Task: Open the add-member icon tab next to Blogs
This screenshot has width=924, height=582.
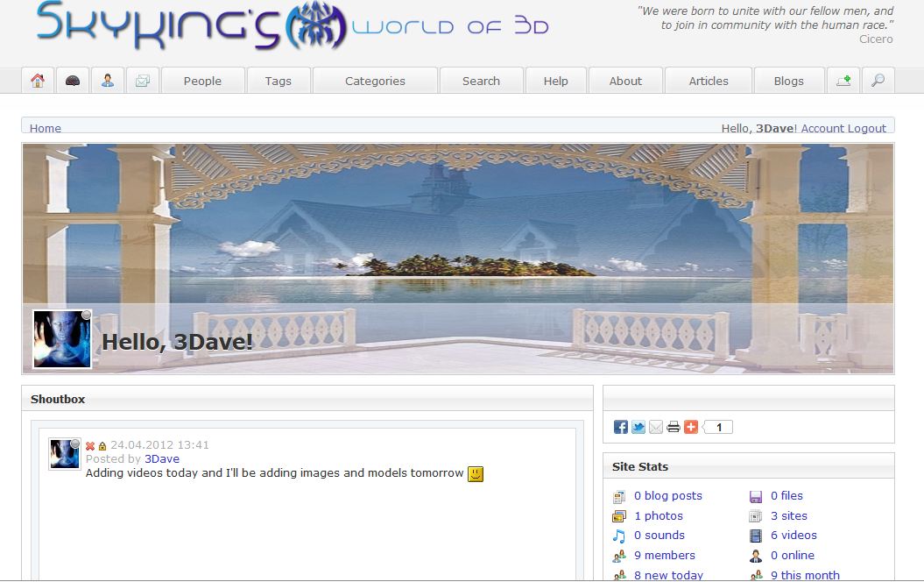Action: pos(843,81)
